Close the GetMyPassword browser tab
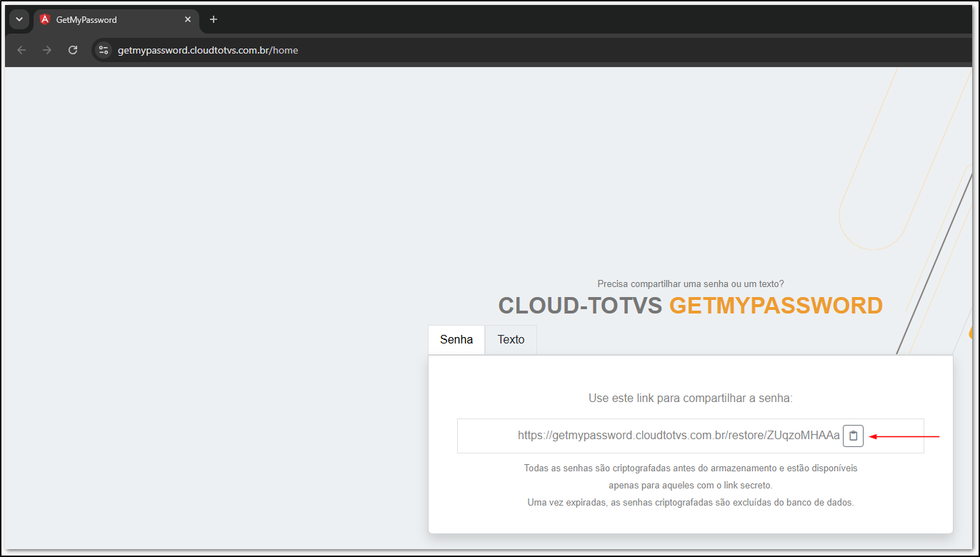The height and width of the screenshot is (557, 980). [188, 19]
